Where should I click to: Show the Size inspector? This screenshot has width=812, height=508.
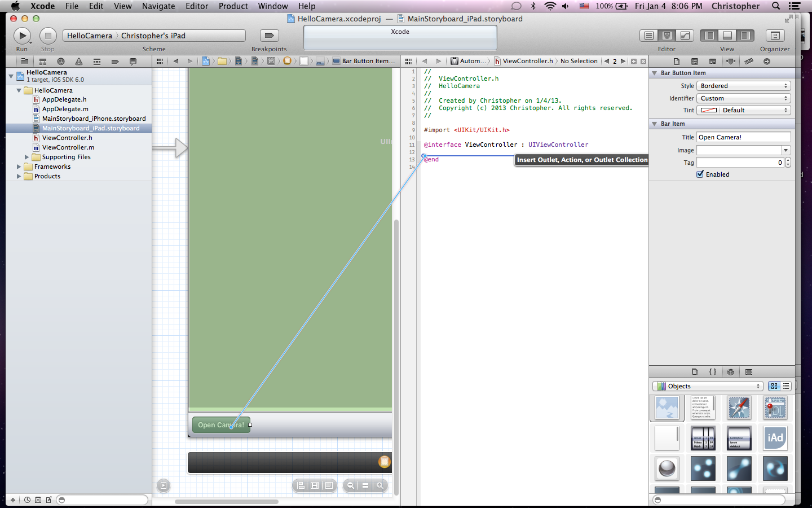coord(749,61)
